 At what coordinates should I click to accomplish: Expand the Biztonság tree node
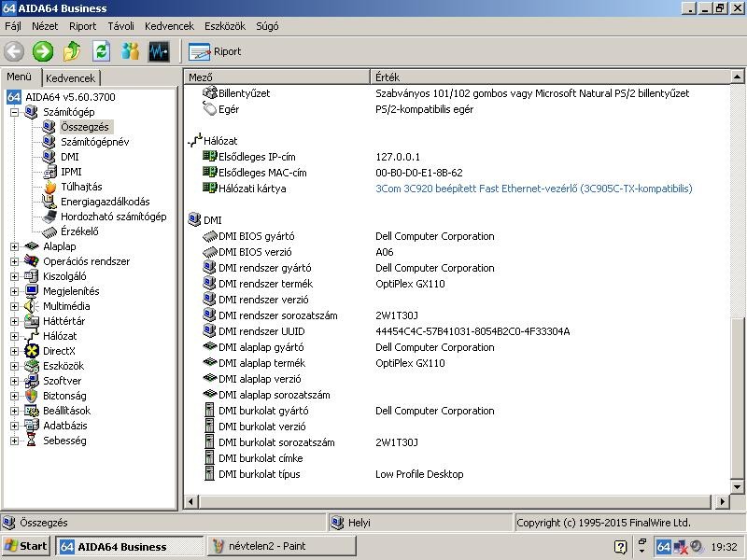(14, 396)
